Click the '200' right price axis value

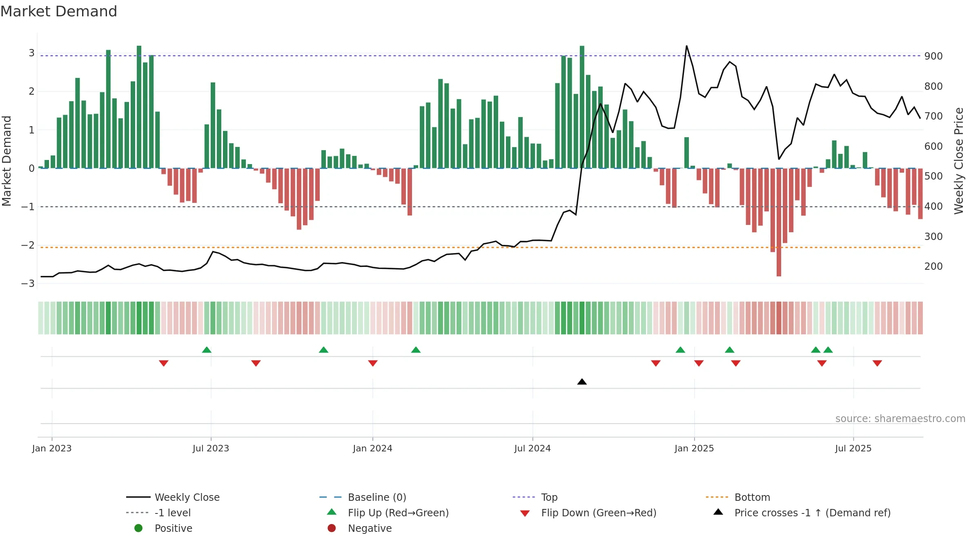(x=933, y=266)
